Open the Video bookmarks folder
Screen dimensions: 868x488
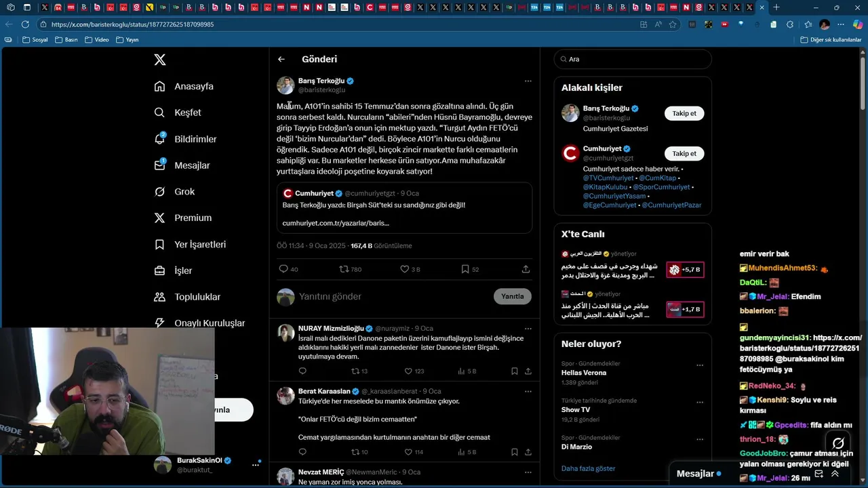(96, 40)
